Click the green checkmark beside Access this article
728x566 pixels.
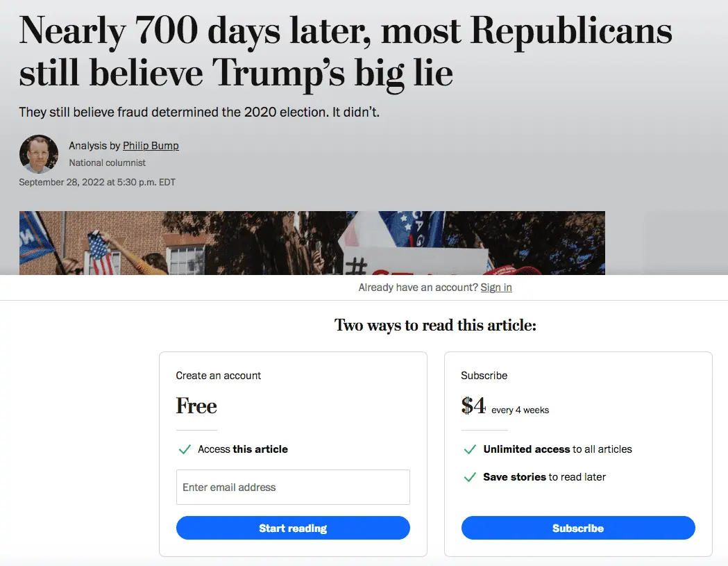click(x=185, y=449)
